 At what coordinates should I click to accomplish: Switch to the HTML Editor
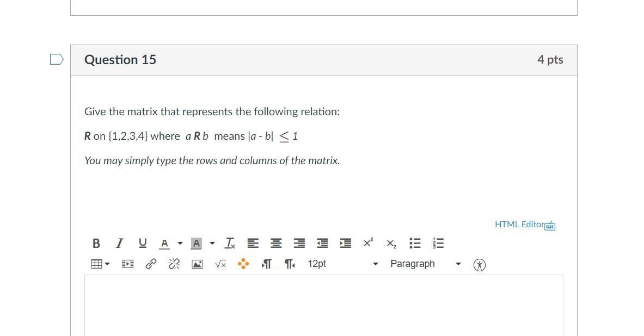(x=519, y=225)
